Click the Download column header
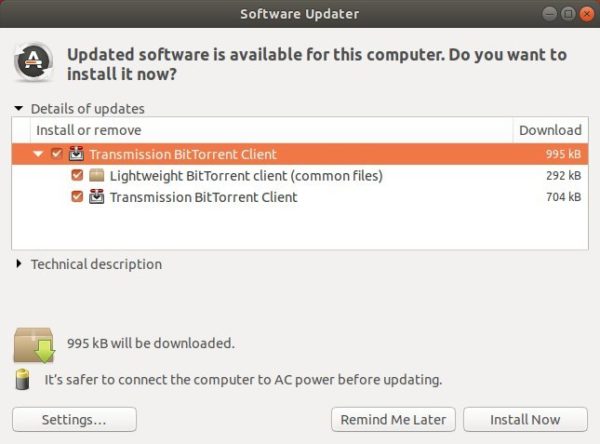Image resolution: width=600 pixels, height=444 pixels. [550, 130]
